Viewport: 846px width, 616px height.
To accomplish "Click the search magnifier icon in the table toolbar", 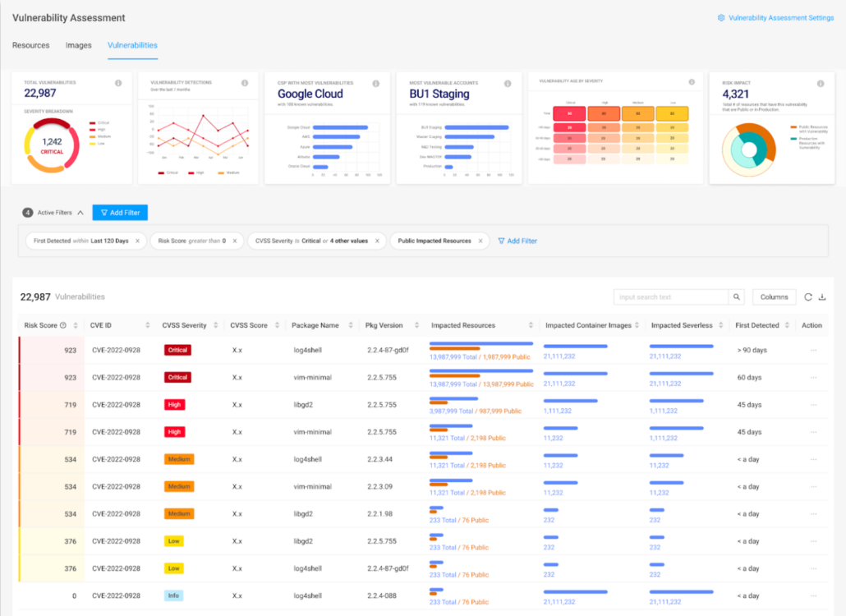I will tap(736, 297).
